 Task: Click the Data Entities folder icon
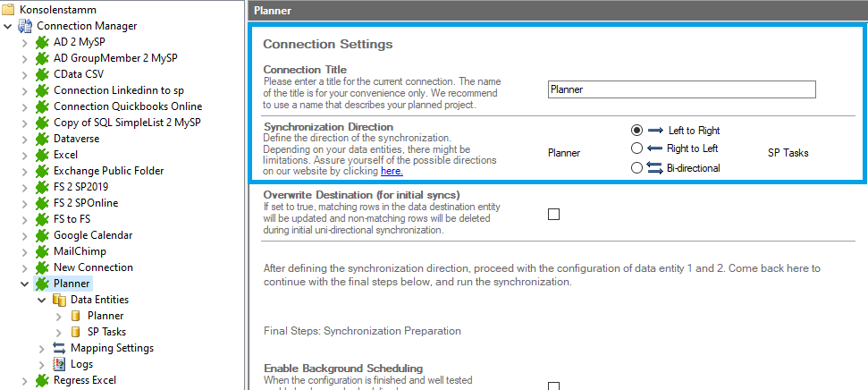[x=59, y=300]
